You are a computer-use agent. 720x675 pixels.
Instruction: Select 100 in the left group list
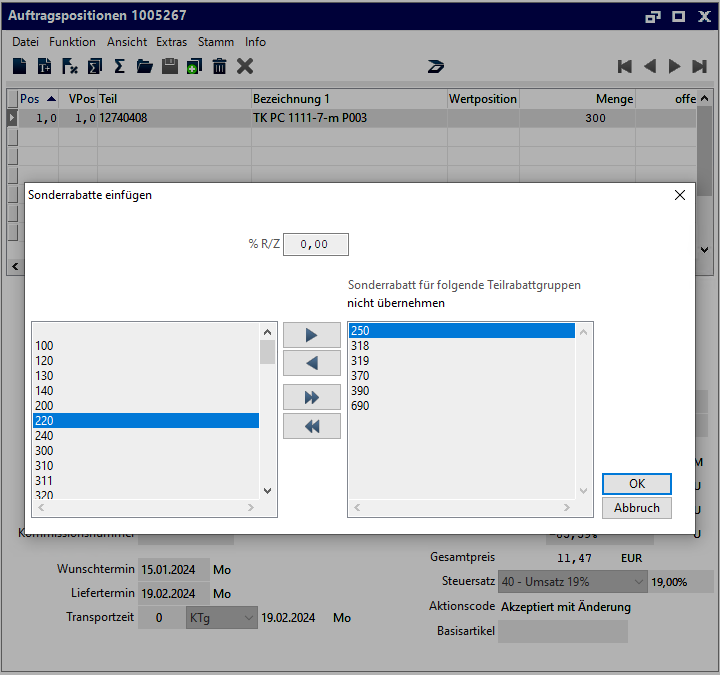(146, 346)
